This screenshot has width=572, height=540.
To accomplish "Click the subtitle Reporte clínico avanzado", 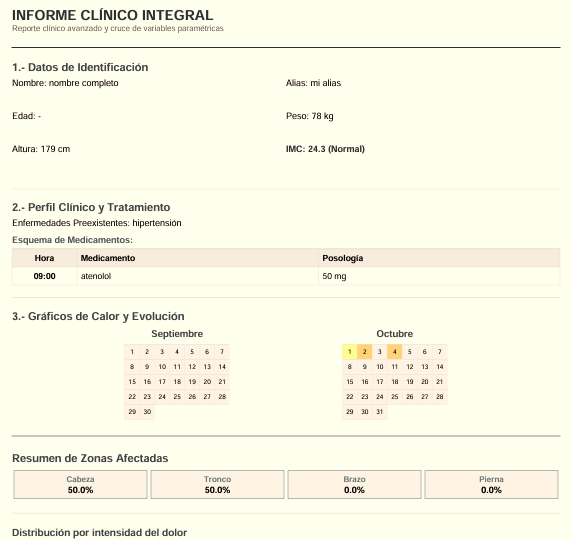I will tap(117, 28).
